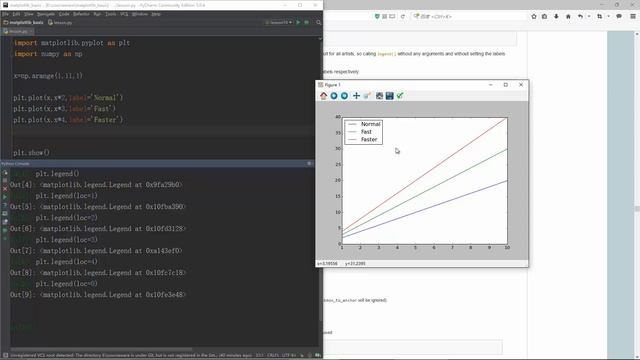Screen dimensions: 640x360
Task: Open the browser downloads arrow icon
Action: click(x=556, y=16)
